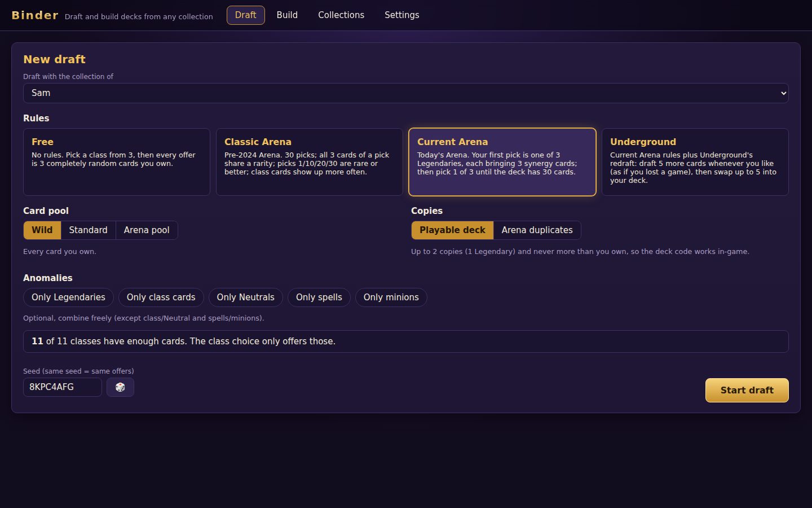812x508 pixels.
Task: Click the New draft heading
Action: 54,59
